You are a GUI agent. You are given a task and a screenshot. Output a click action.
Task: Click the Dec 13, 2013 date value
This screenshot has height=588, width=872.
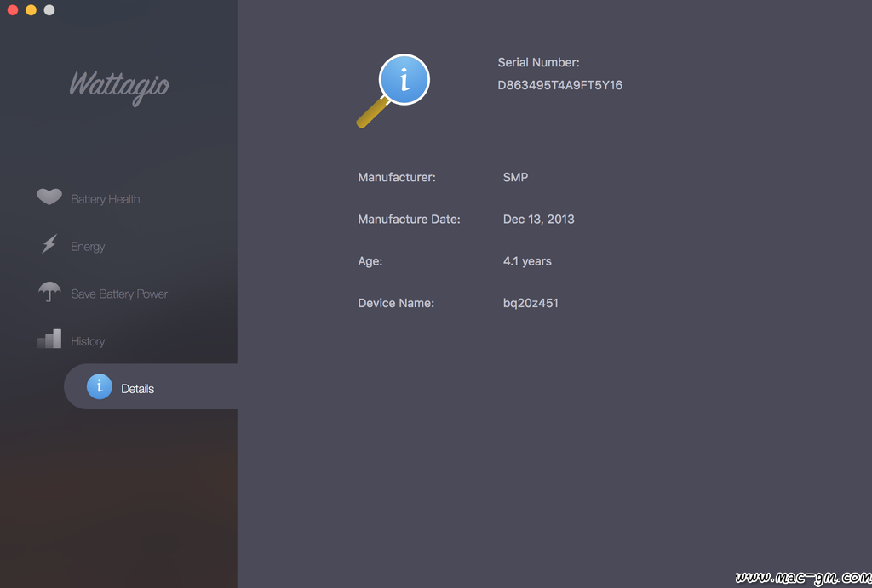coord(538,219)
